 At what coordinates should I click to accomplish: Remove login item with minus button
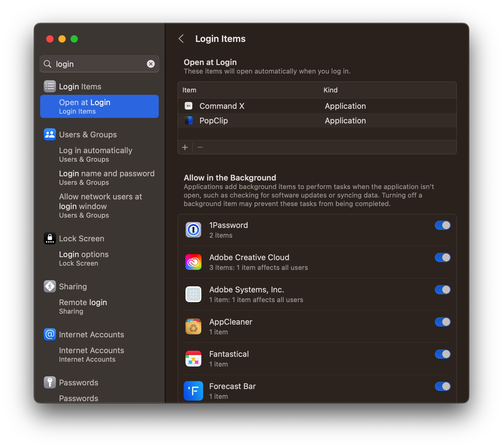(200, 147)
